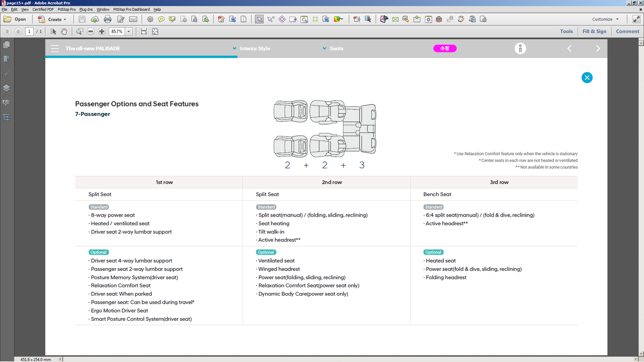The image size is (644, 362).
Task: Open the PitStop Pro menu
Action: (67, 9)
